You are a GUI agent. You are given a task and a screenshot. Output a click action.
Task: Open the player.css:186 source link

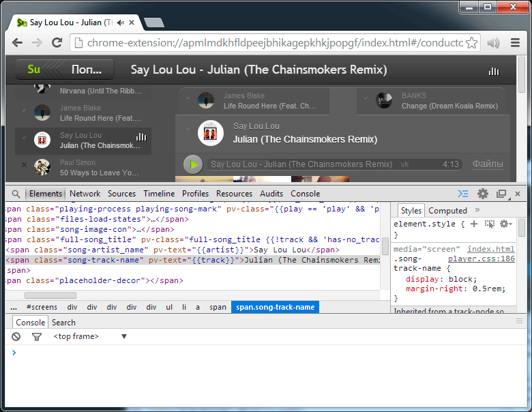pos(481,259)
